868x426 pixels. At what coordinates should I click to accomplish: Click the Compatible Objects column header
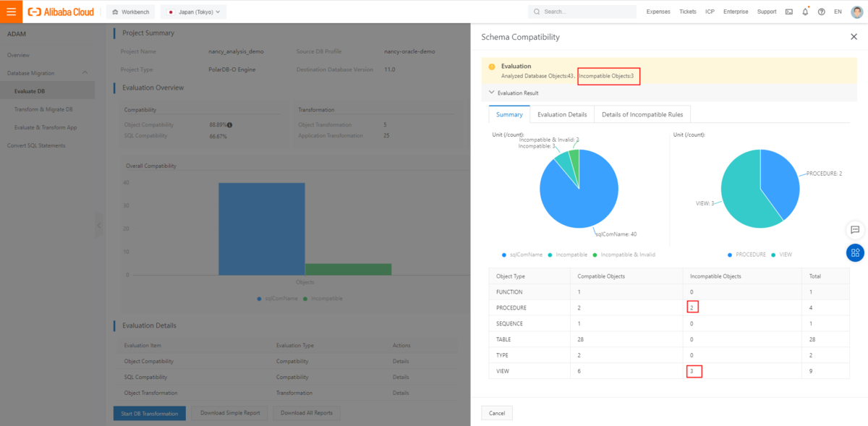(x=601, y=276)
